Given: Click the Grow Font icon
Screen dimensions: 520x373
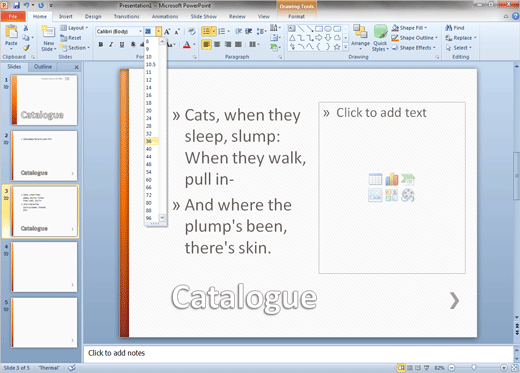Looking at the screenshot, I should point(167,32).
